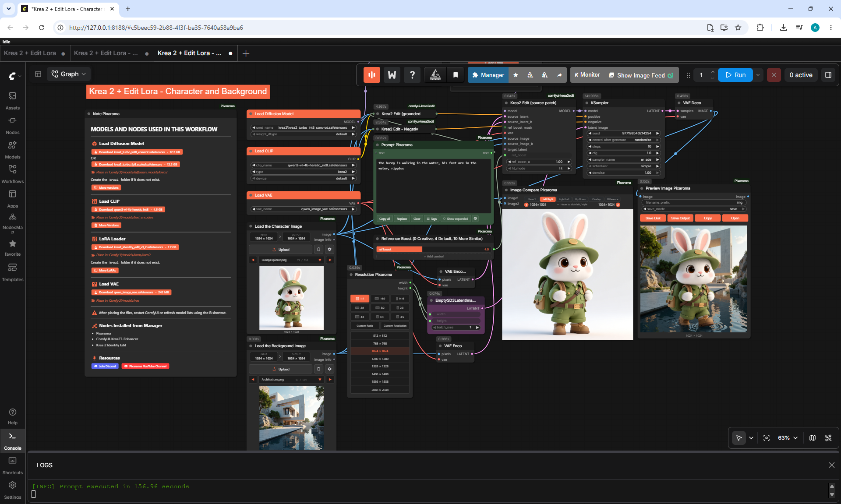Image resolution: width=841 pixels, height=504 pixels.
Task: Open Settings from the sidebar
Action: [12, 490]
